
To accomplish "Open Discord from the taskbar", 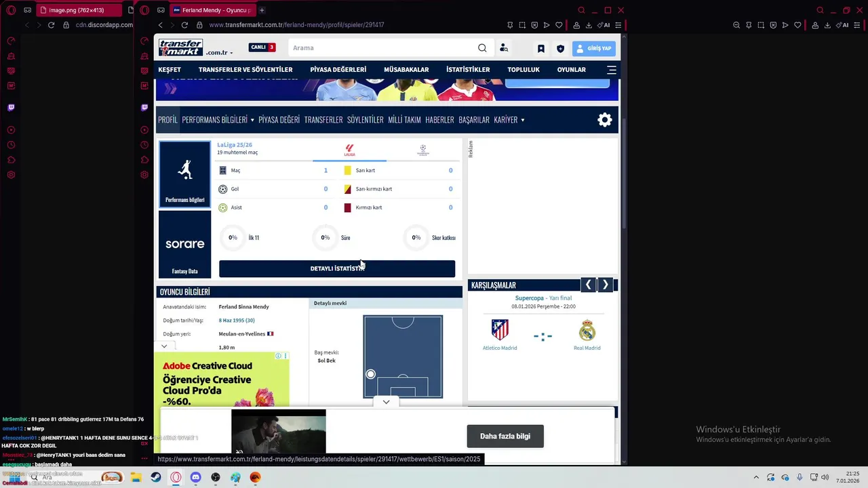I will click(x=195, y=477).
